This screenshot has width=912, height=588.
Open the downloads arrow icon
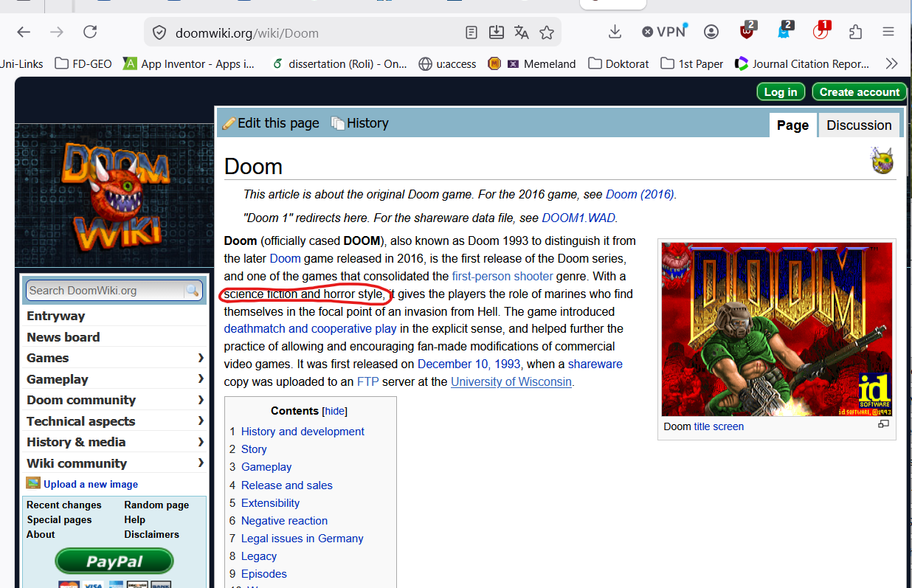point(615,32)
